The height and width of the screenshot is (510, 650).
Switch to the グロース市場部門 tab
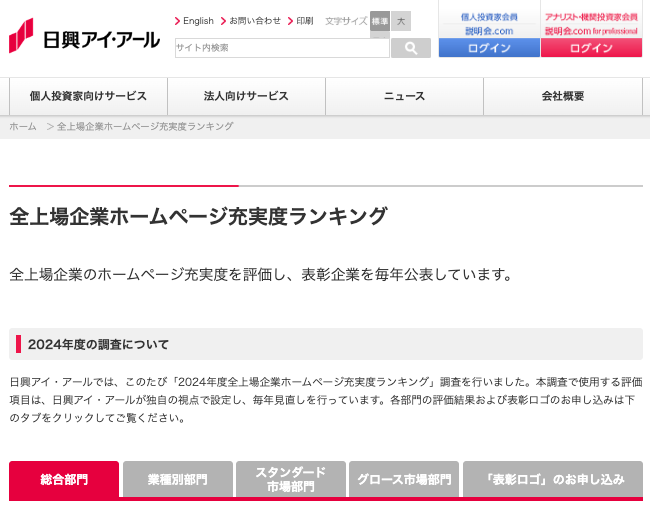[404, 479]
